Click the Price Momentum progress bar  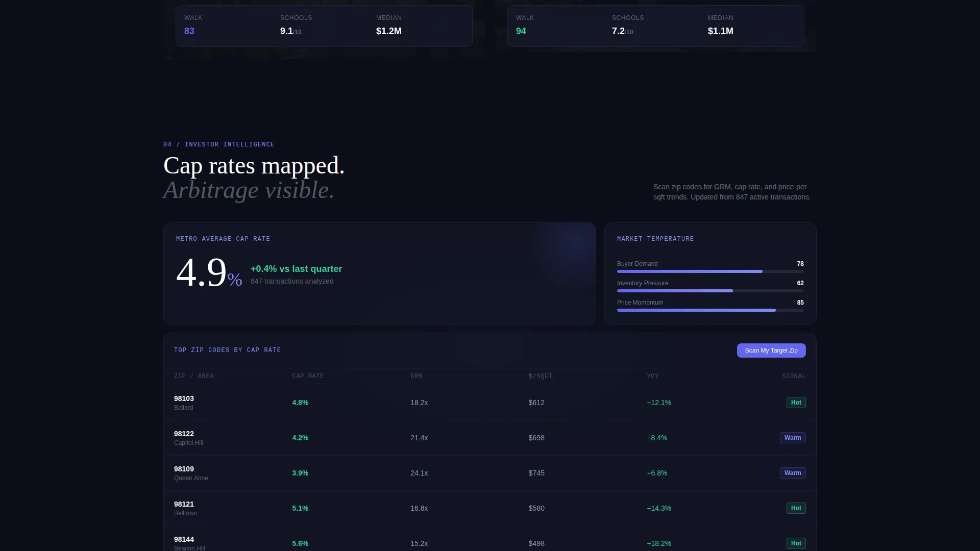coord(710,310)
